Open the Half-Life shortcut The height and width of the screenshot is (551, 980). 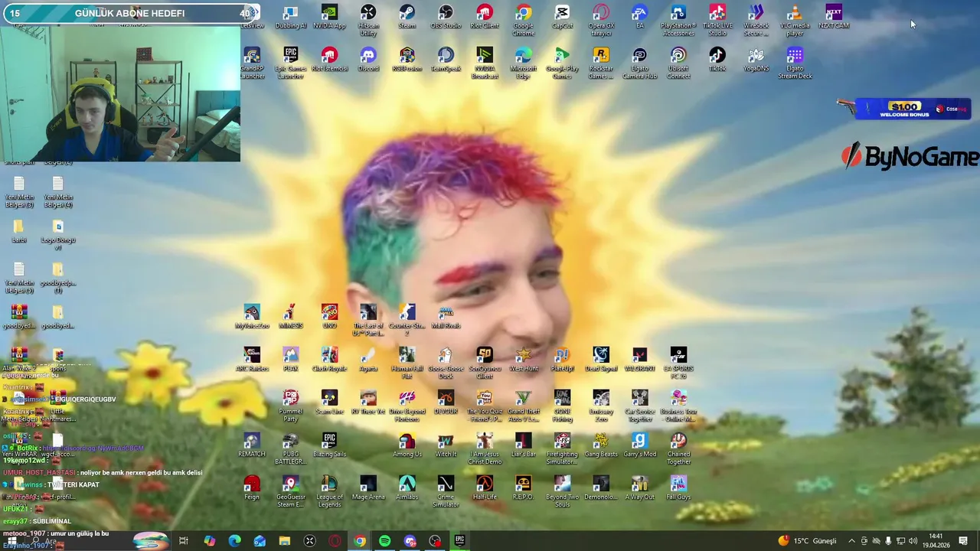[485, 487]
